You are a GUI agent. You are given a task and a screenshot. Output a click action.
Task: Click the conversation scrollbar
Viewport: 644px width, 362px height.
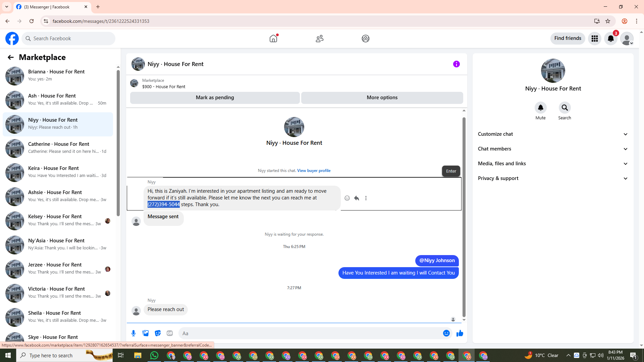464,217
